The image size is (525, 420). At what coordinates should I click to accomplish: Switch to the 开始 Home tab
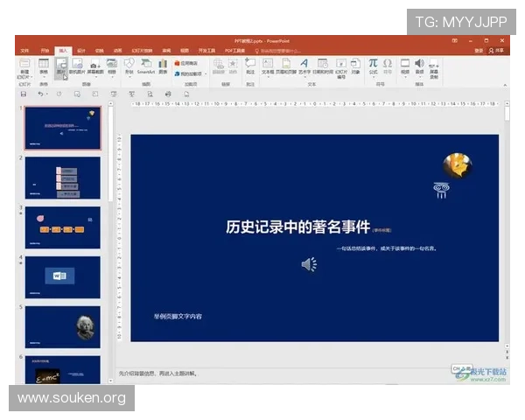[45, 51]
